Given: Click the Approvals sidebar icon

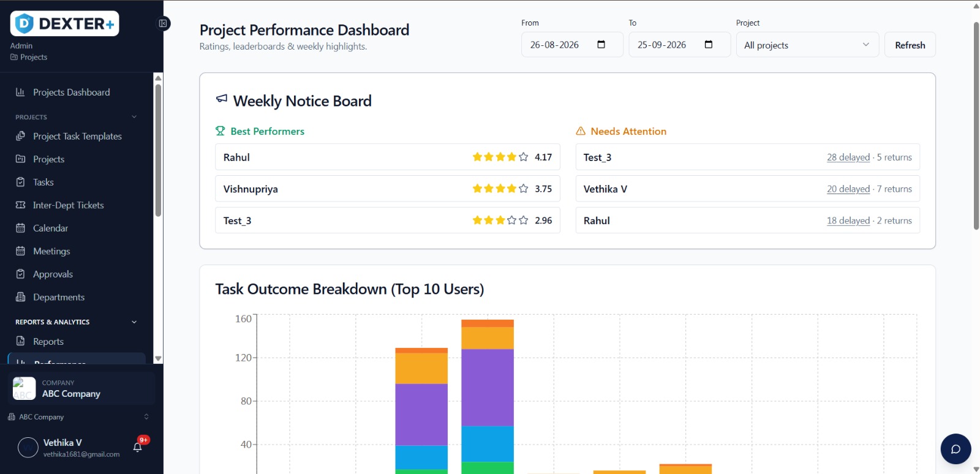Looking at the screenshot, I should [x=20, y=274].
